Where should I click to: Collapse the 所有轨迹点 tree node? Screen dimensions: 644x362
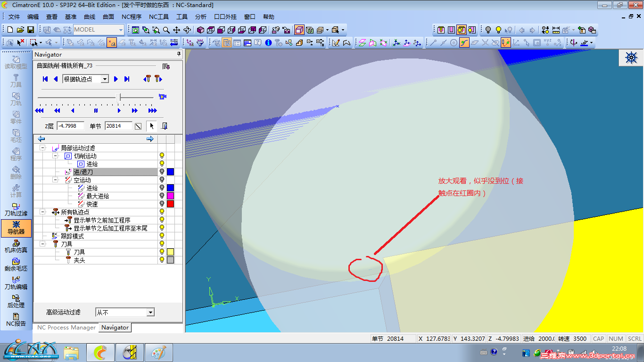tap(43, 212)
